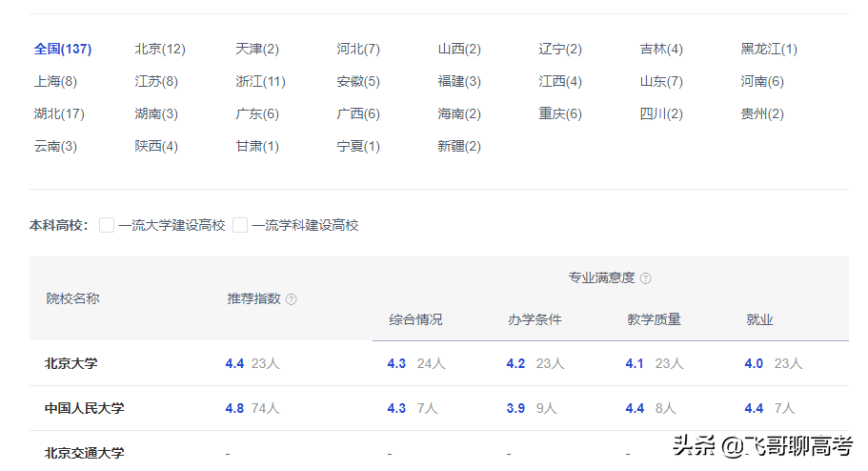Filter by 海南(2)
This screenshot has width=868, height=471.
point(459,114)
